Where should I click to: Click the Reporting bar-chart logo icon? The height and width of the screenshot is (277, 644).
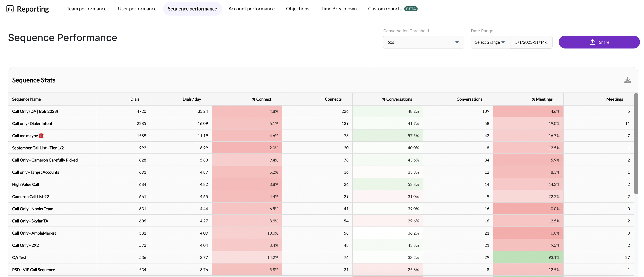[x=10, y=9]
